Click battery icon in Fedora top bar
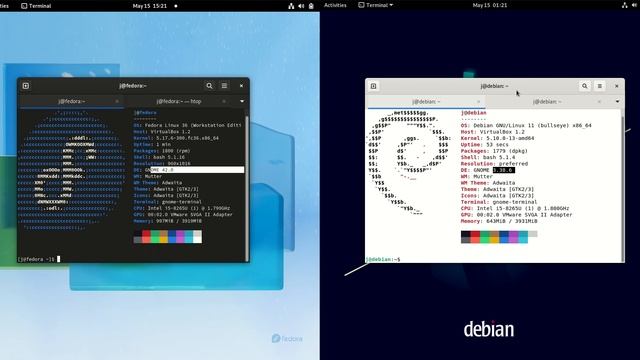 (311, 6)
